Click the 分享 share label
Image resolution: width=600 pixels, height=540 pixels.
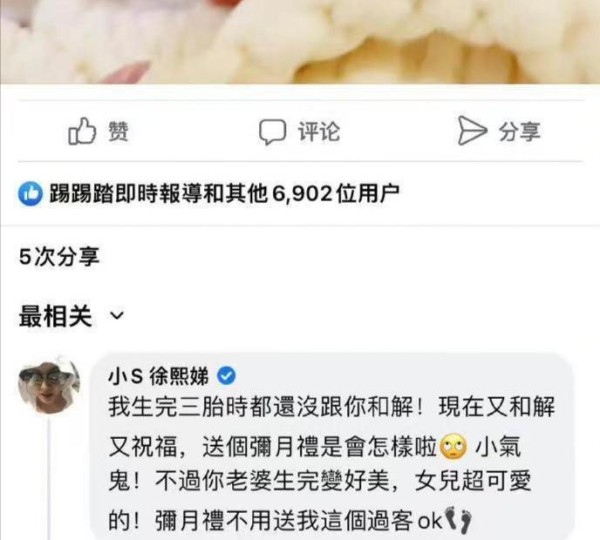pos(519,131)
